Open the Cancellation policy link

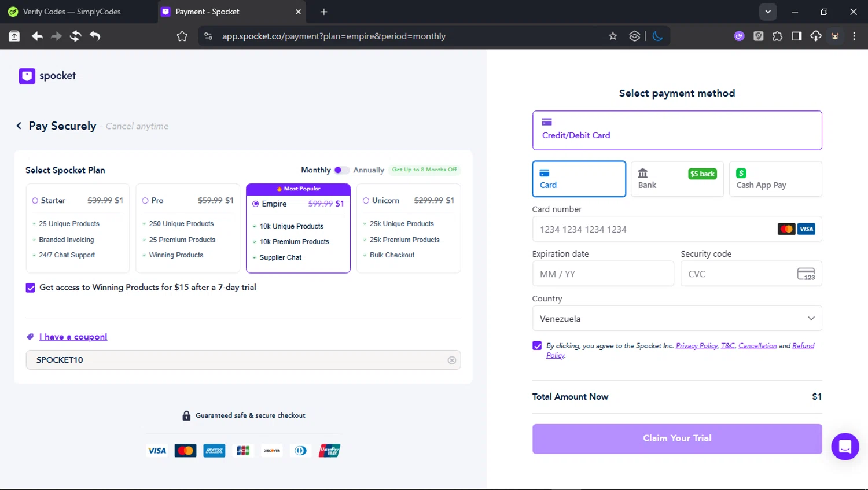tap(757, 346)
